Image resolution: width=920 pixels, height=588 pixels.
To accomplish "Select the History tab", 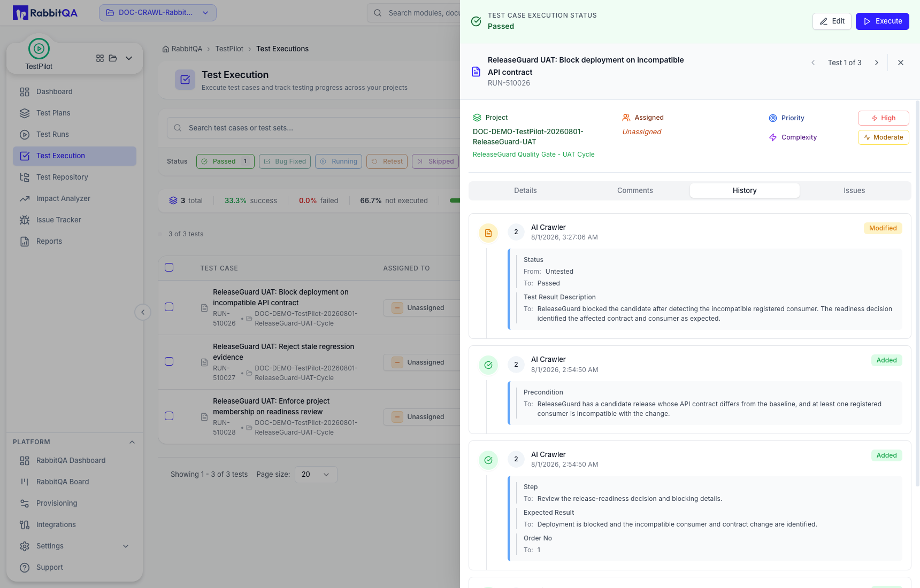I will 745,191.
